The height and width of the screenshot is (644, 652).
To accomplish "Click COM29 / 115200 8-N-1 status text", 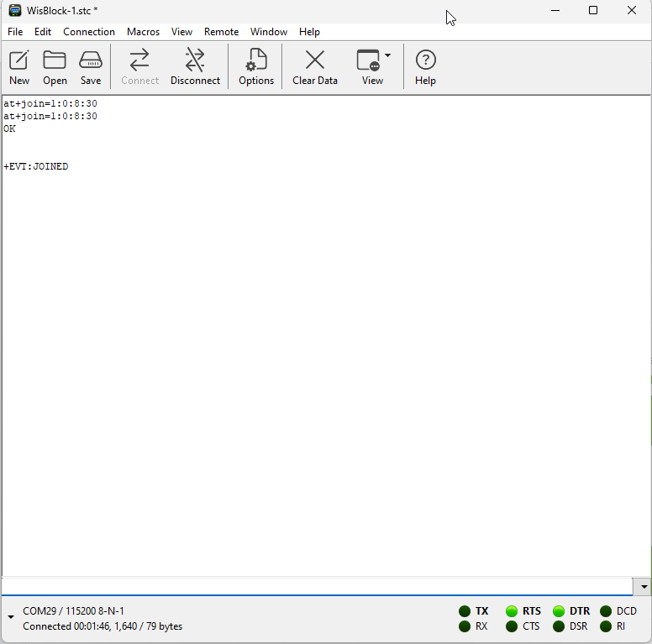I will point(73,611).
